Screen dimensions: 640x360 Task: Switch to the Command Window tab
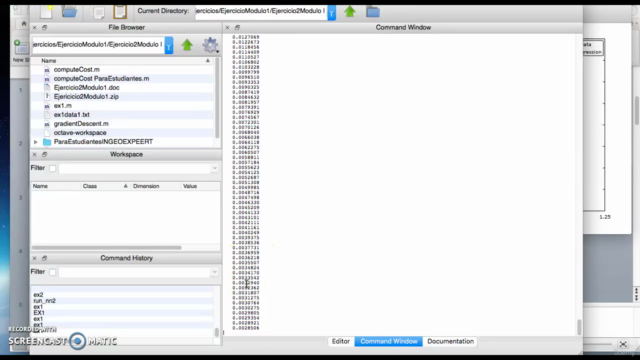click(x=389, y=341)
